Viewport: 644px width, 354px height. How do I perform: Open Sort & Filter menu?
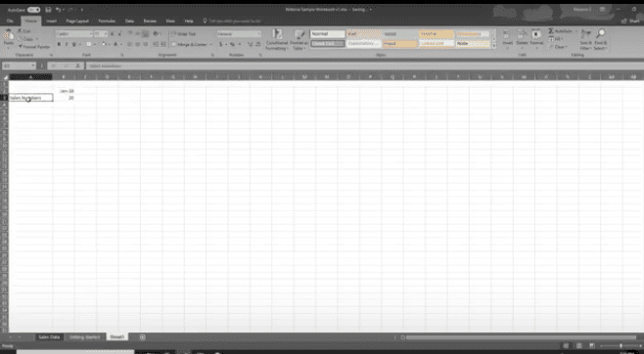[x=586, y=39]
